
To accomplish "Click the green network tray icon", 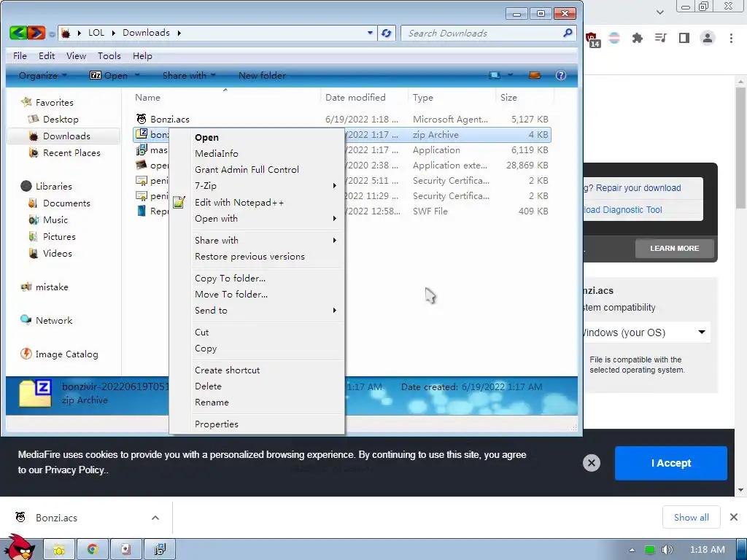I will point(649,550).
